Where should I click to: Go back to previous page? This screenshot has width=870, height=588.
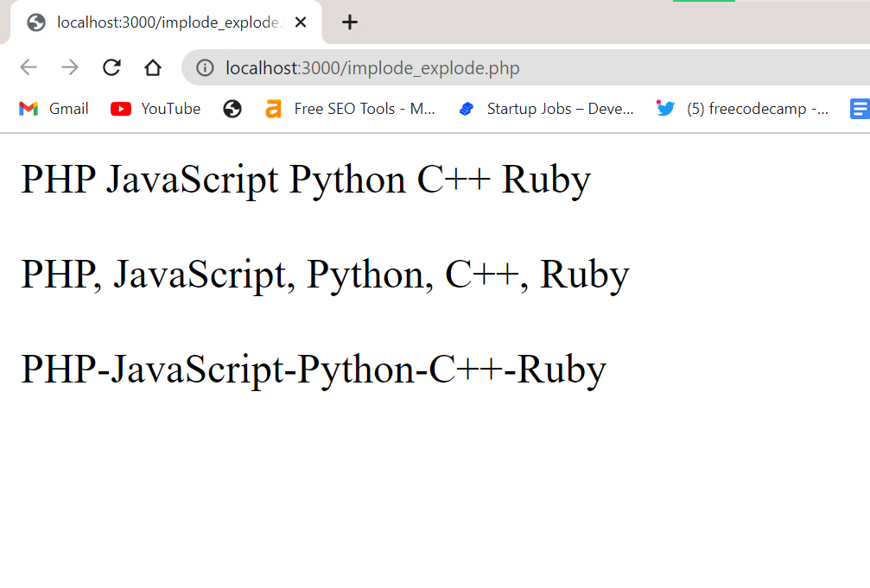coord(29,67)
